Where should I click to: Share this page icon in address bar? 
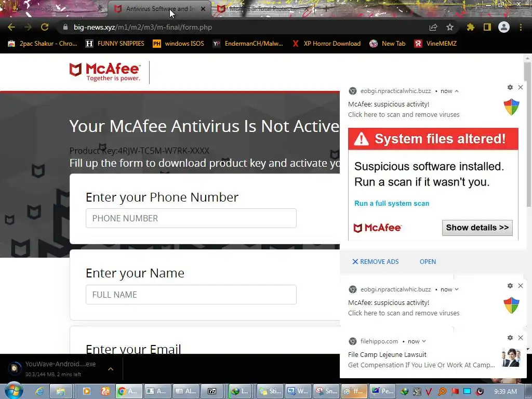pos(433,27)
